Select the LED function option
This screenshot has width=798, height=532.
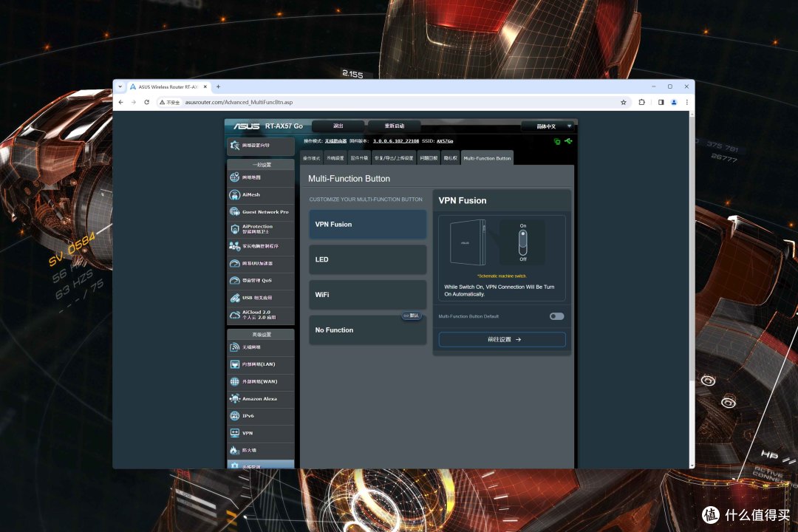367,259
